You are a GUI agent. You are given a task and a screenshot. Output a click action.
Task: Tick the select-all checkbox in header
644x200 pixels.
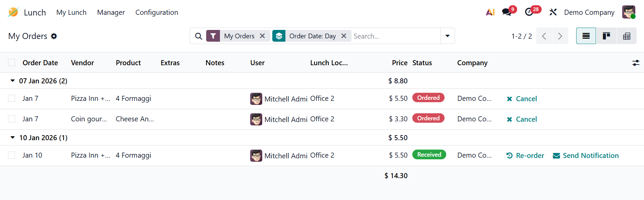pyautogui.click(x=12, y=63)
